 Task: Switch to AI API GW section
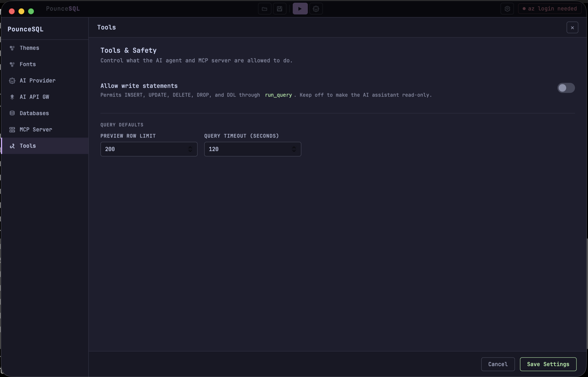45,97
